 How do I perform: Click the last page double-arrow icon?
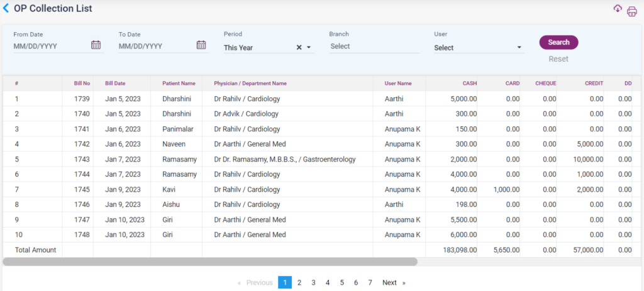click(x=404, y=283)
